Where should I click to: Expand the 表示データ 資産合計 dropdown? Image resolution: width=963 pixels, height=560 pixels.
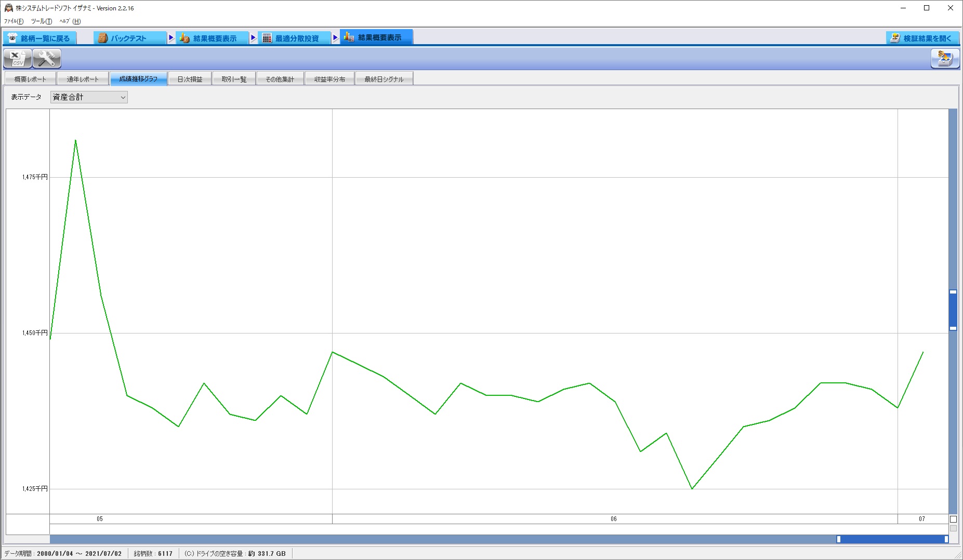89,97
